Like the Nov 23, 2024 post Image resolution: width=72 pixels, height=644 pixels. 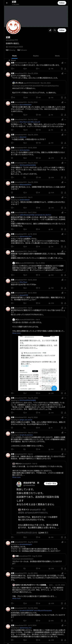(x=39, y=97)
